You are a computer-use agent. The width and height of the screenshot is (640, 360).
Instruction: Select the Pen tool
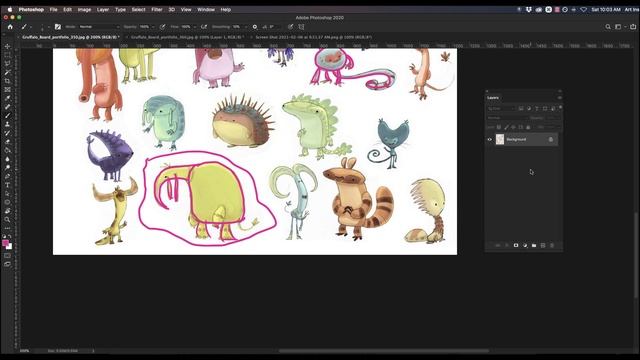7,176
